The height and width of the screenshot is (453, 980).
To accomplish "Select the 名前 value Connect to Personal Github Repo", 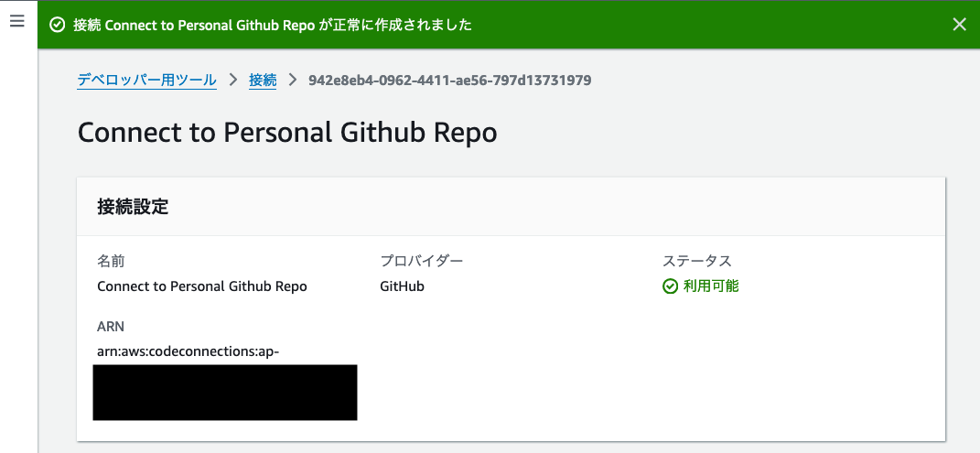I will click(x=202, y=286).
